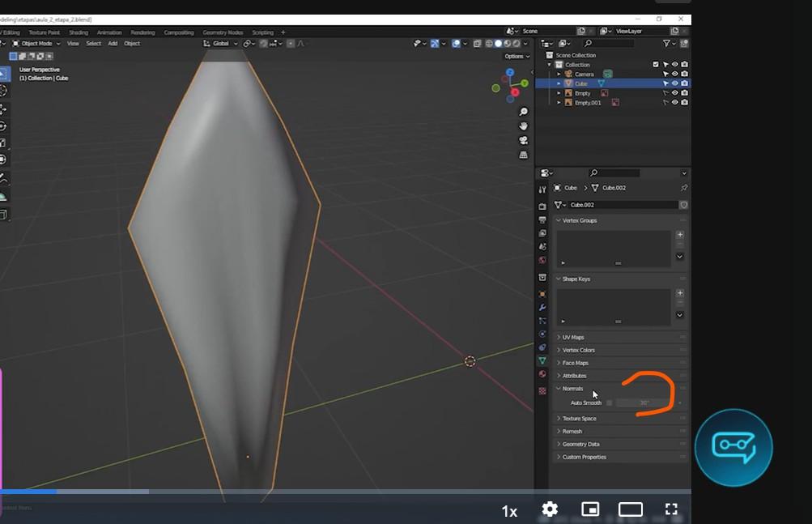Image resolution: width=812 pixels, height=524 pixels.
Task: Select the Object Data Properties triangle icon
Action: 542,360
